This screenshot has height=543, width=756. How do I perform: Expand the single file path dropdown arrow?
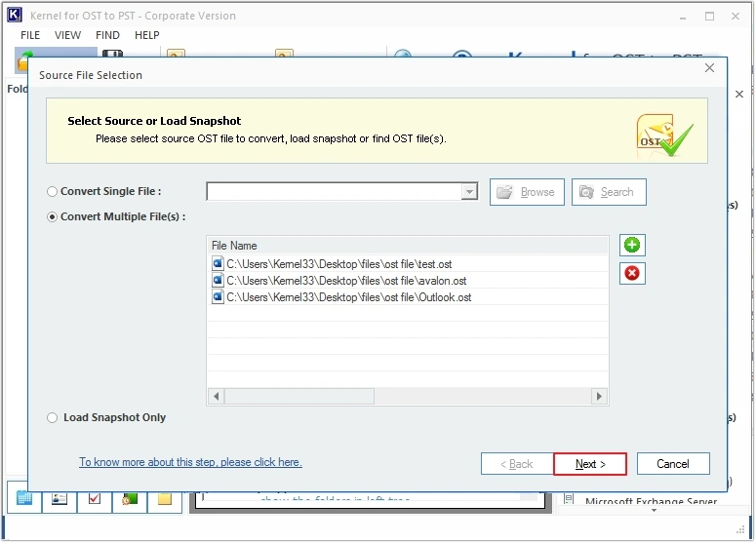(469, 192)
